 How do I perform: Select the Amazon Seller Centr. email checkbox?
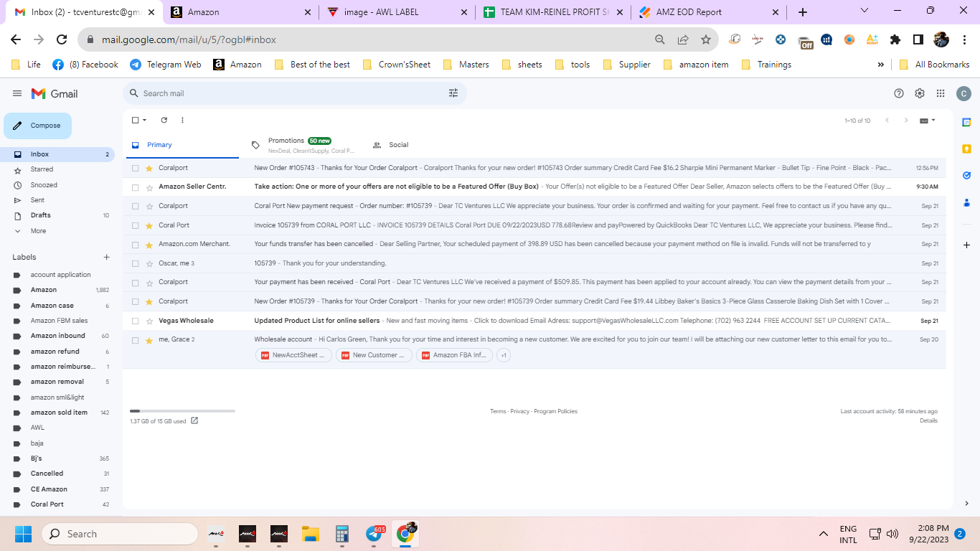click(135, 187)
